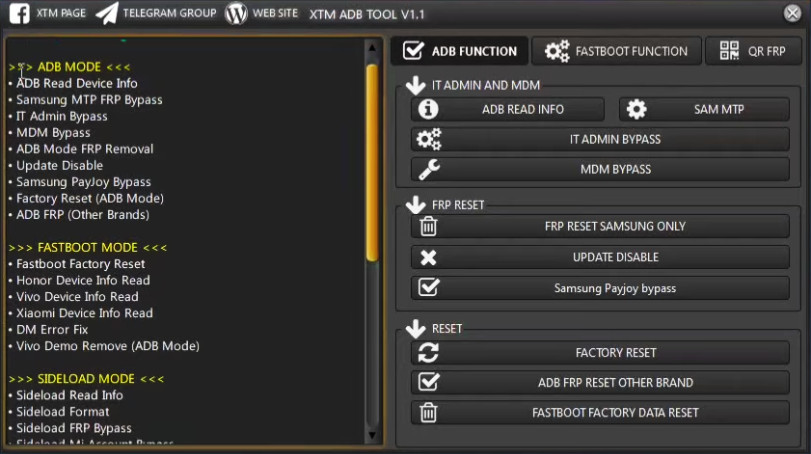The image size is (811, 454).
Task: Click the UPDATE DISABLE button
Action: [600, 257]
